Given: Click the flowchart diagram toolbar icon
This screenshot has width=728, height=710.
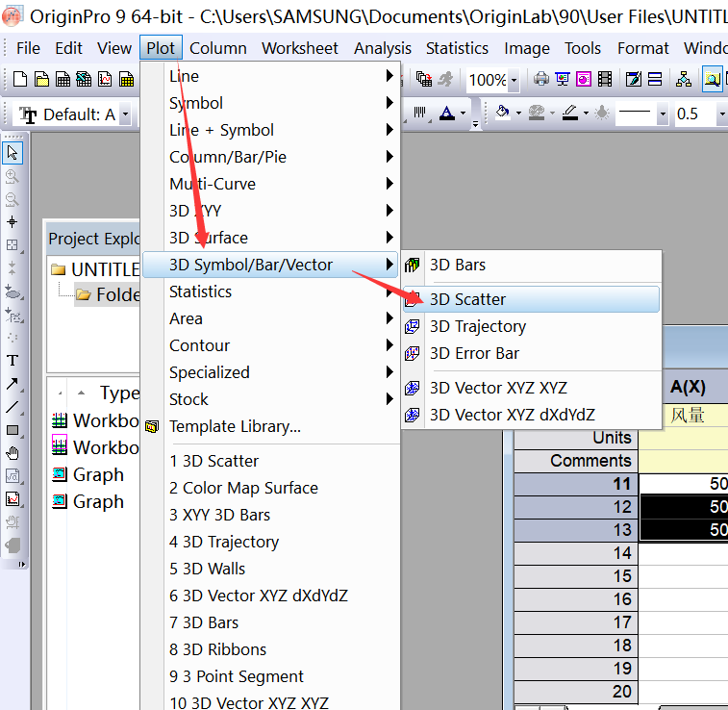Looking at the screenshot, I should 684,80.
